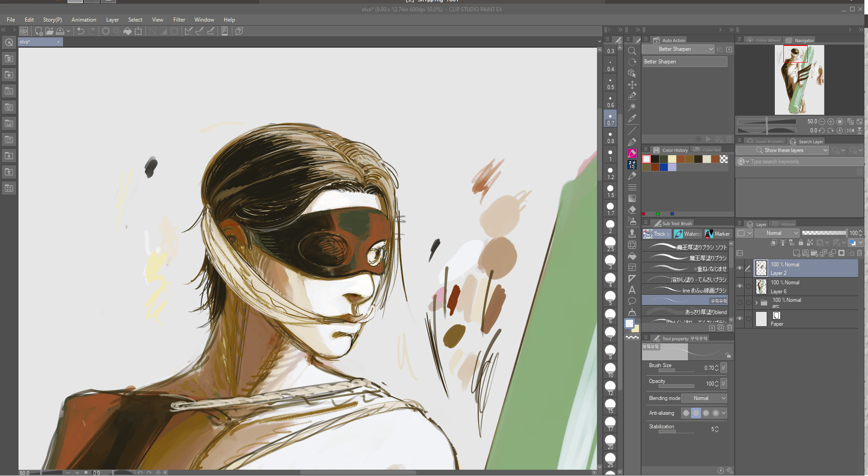Click the Show these layers button
Image resolution: width=868 pixels, height=476 pixels.
782,150
